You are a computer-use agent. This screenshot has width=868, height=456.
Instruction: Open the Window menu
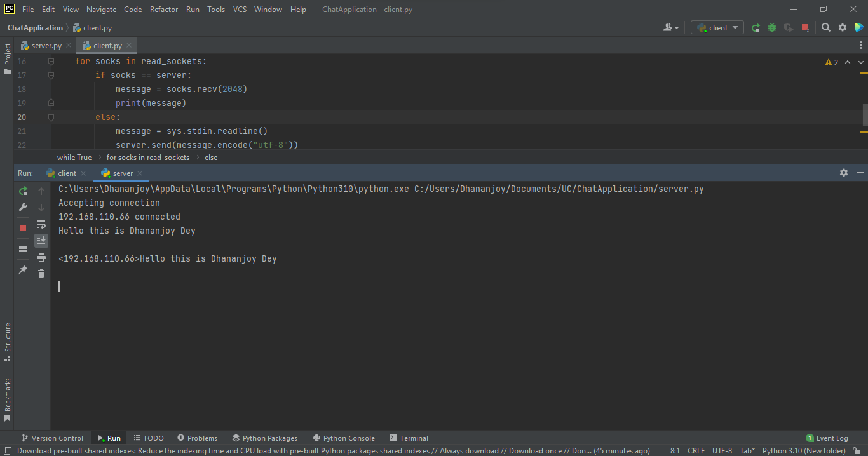point(268,10)
